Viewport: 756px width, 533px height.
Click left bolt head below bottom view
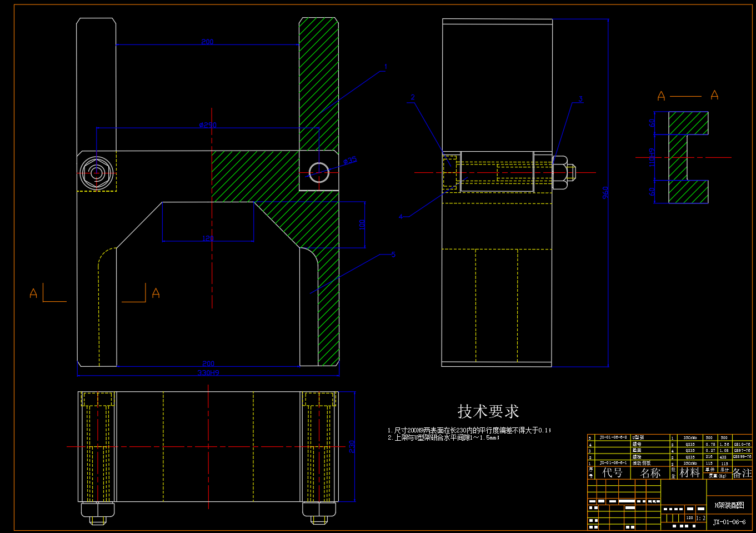click(98, 510)
